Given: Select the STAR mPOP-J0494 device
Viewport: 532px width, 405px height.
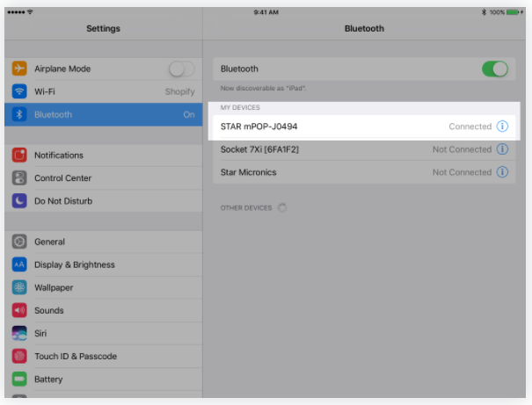Looking at the screenshot, I should point(364,127).
